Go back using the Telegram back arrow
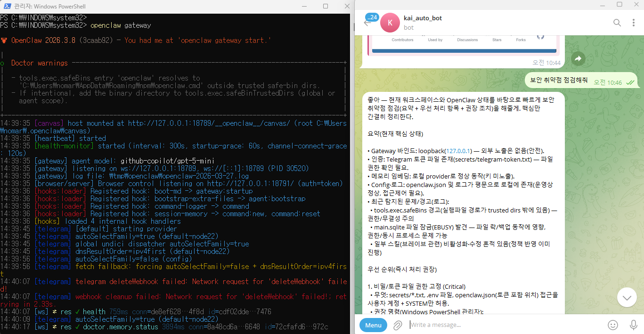The image size is (644, 334). 367,23
